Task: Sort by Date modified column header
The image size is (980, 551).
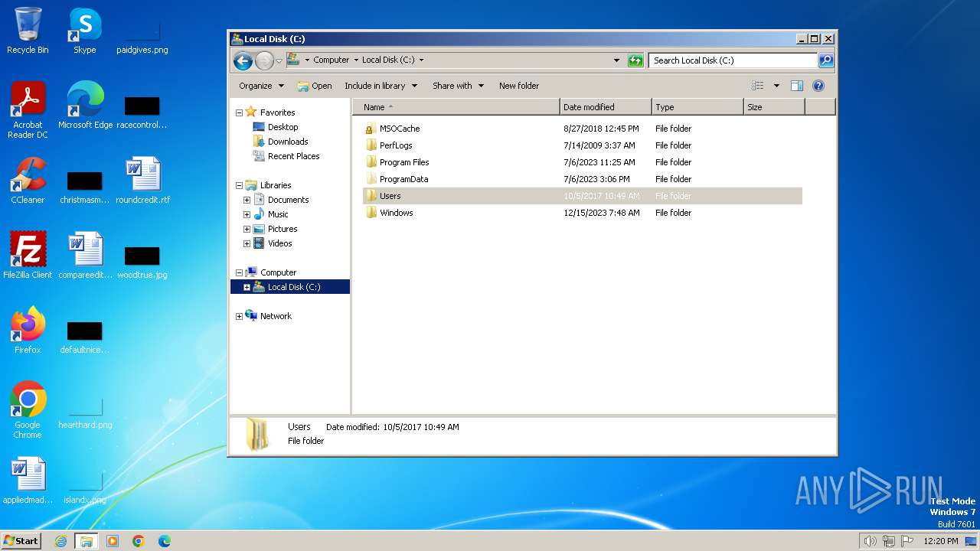Action: [606, 107]
